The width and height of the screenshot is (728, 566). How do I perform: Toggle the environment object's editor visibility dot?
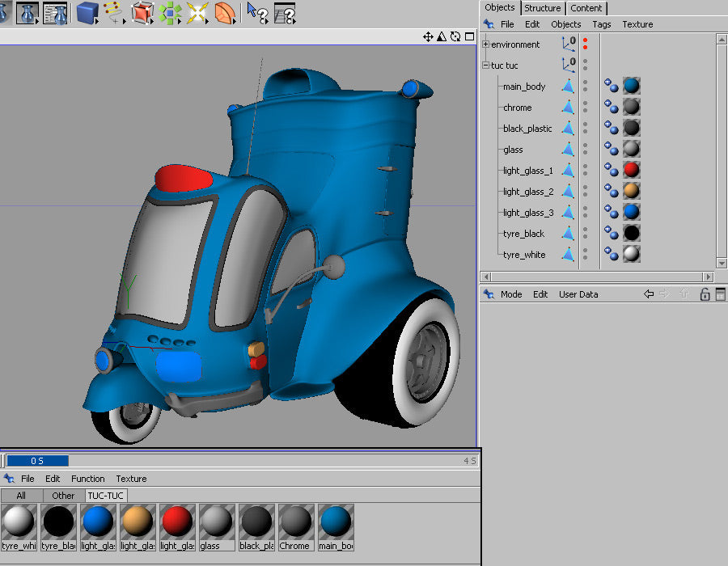pyautogui.click(x=585, y=39)
